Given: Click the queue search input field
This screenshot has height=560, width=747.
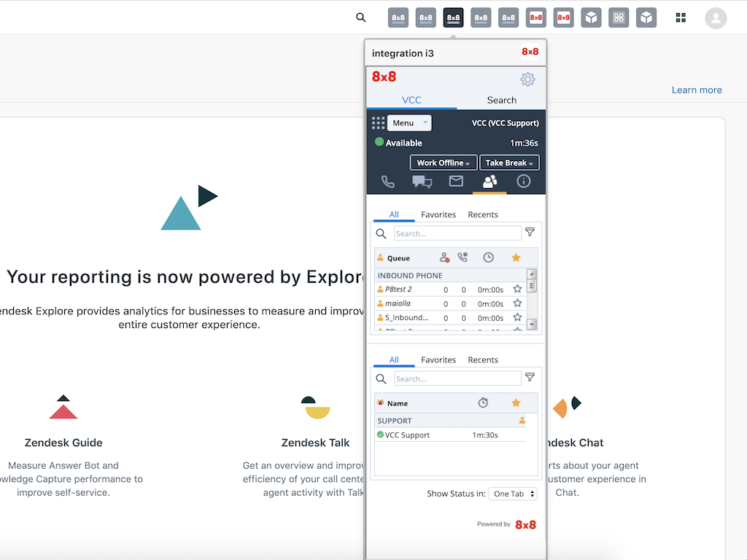Looking at the screenshot, I should (457, 233).
